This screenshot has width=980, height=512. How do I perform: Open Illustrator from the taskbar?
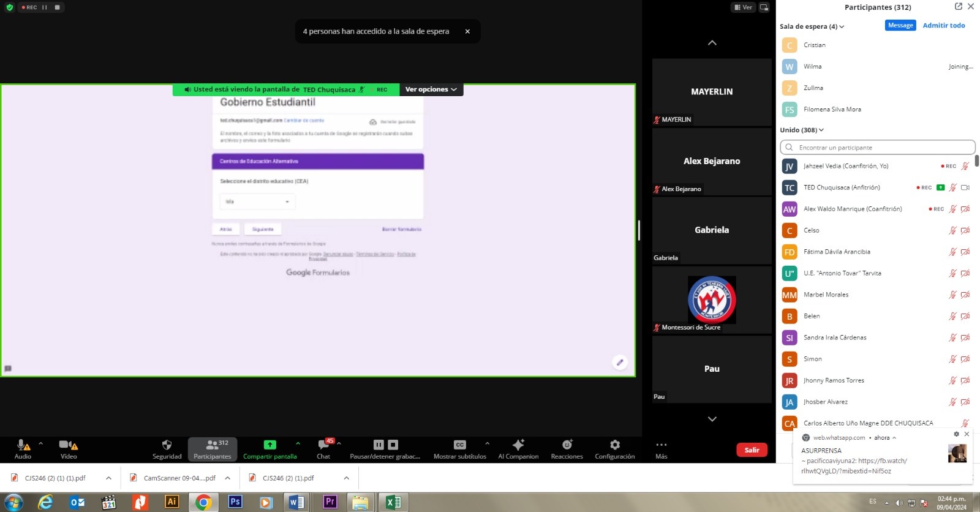coord(171,502)
